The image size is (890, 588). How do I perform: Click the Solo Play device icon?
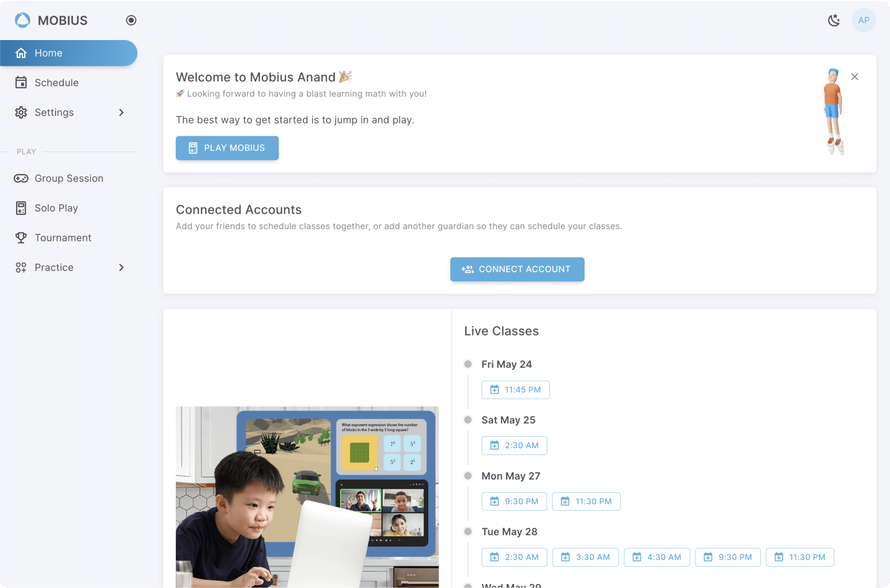(21, 208)
